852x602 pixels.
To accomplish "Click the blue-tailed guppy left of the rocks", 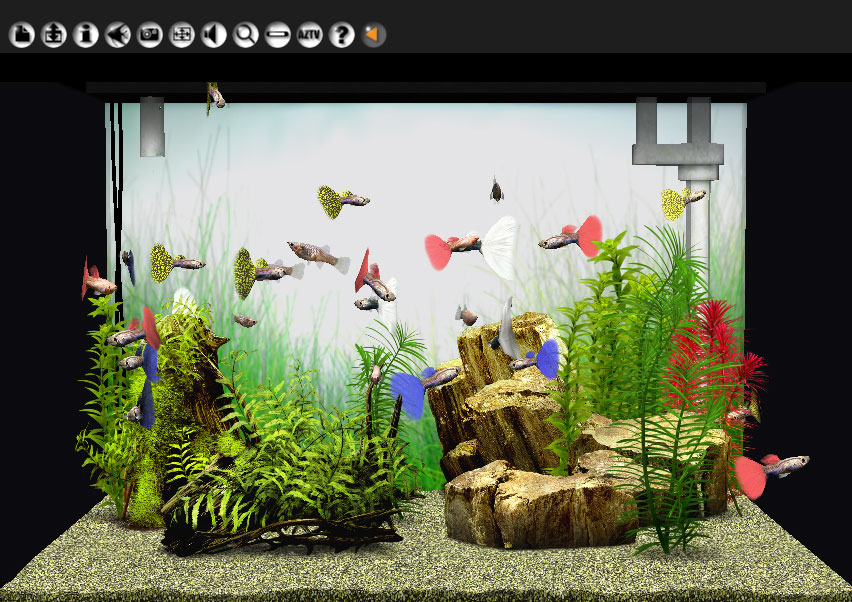I will point(420,385).
